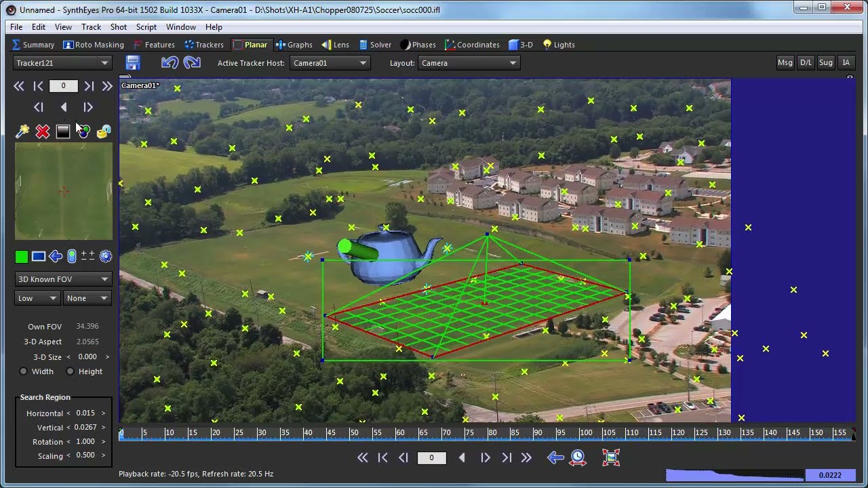Click the blue rectangle icon below the tracker preview
The image size is (868, 488).
[x=39, y=256]
